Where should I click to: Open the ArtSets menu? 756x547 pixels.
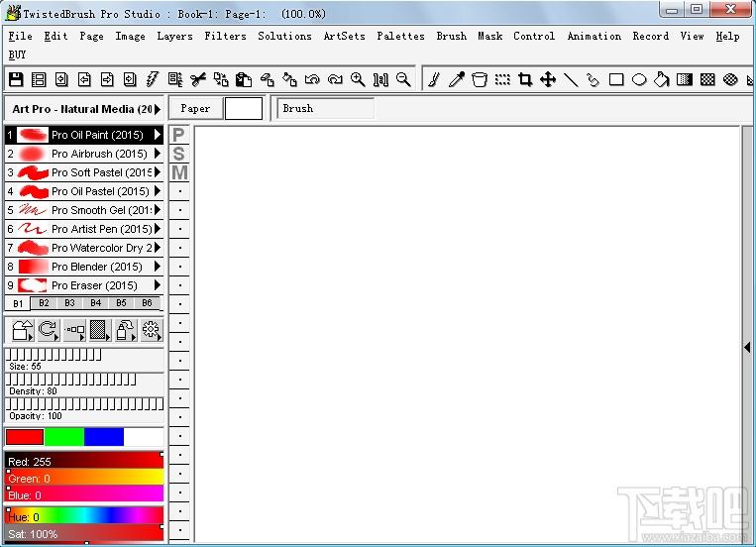(x=344, y=37)
